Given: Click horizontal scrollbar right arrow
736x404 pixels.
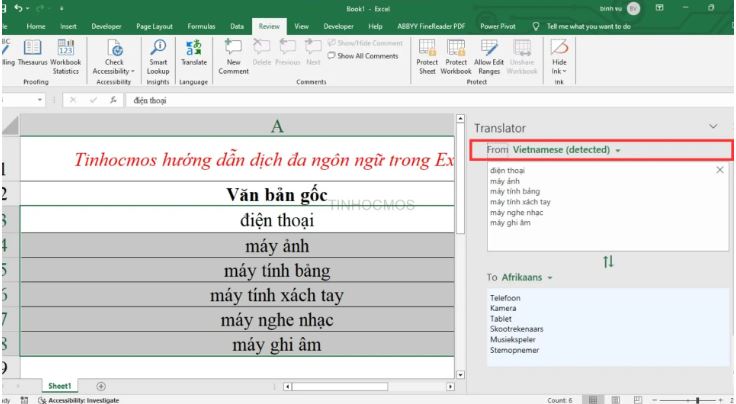Looking at the screenshot, I should click(451, 387).
